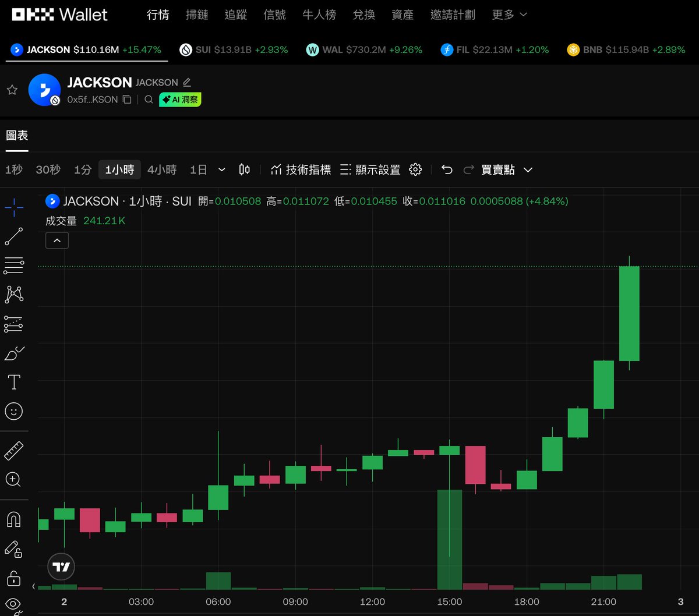The image size is (699, 616).
Task: Select the BNB ticker
Action: 626,50
